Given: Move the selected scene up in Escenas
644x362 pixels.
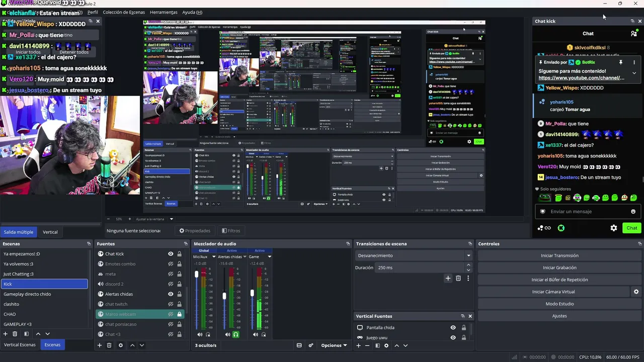Looking at the screenshot, I should pyautogui.click(x=38, y=334).
